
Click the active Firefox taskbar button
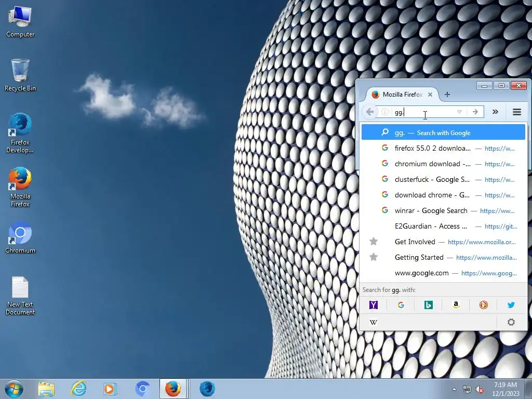(173, 389)
